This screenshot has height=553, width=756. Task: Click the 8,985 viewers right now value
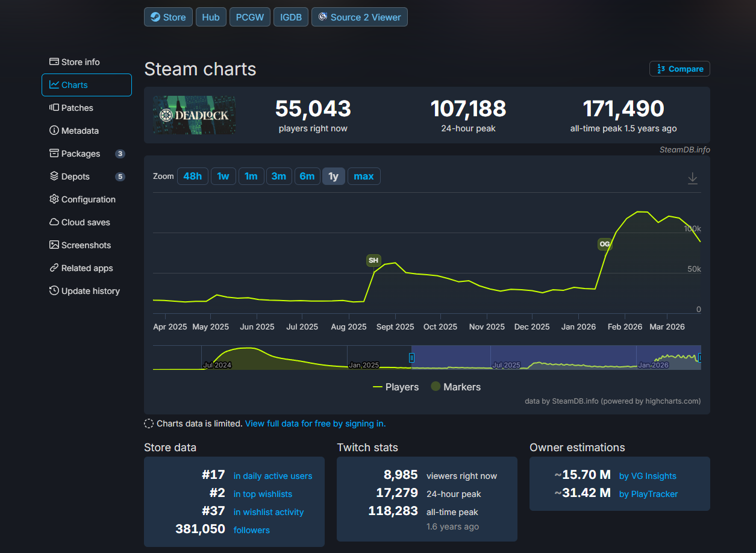(x=401, y=475)
